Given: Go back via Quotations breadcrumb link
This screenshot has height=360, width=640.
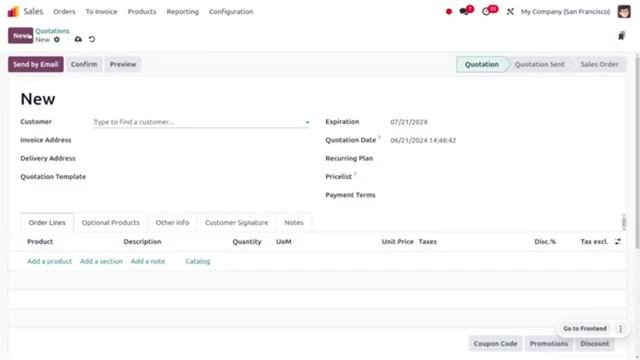Looking at the screenshot, I should [52, 31].
